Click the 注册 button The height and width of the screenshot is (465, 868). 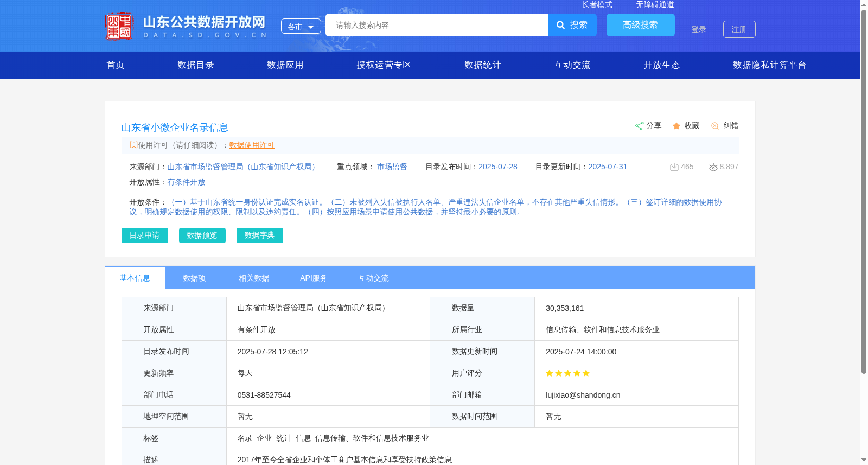coord(739,29)
